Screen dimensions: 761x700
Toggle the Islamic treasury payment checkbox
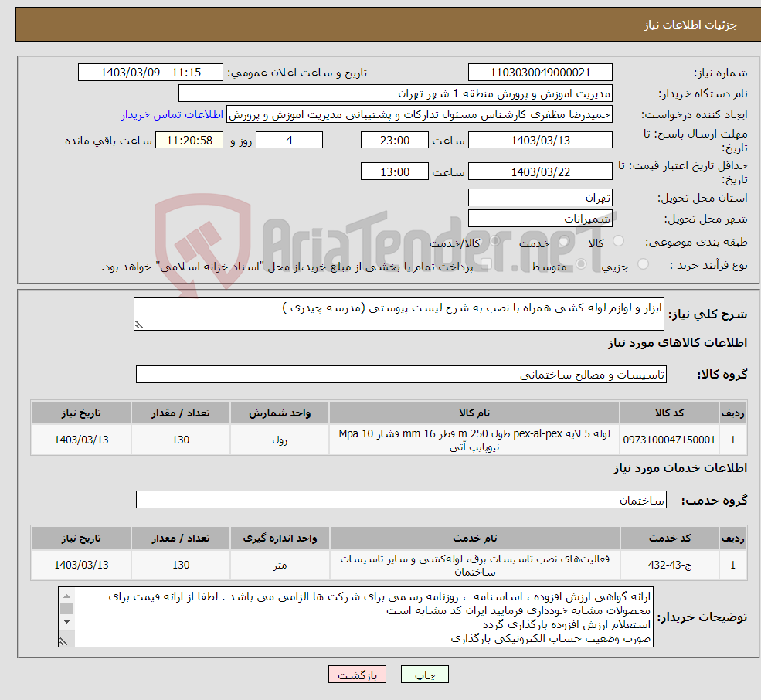click(x=486, y=264)
